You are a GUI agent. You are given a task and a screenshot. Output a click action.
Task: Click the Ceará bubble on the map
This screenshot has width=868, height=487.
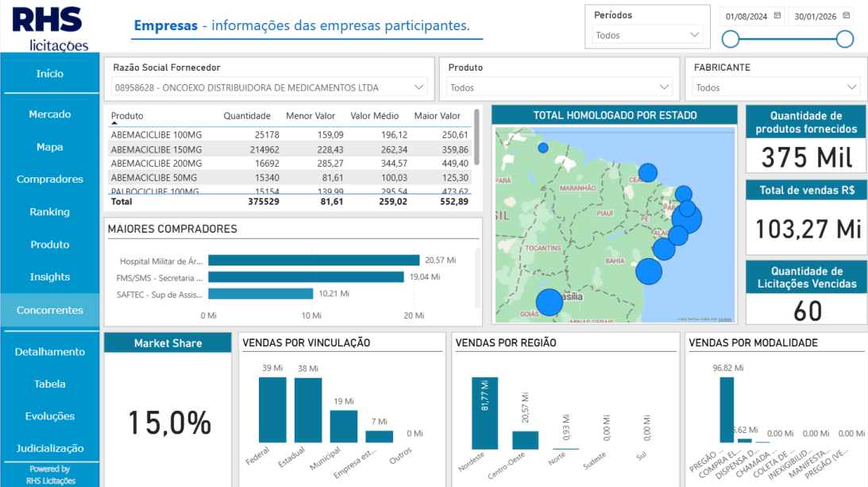tap(648, 172)
